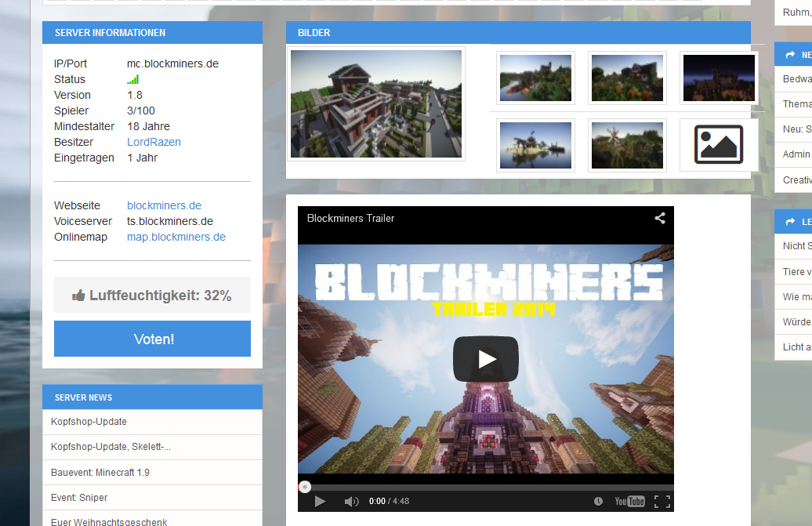
Task: Select the Bauevent: Minecraft 1.9 news item
Action: pyautogui.click(x=100, y=473)
